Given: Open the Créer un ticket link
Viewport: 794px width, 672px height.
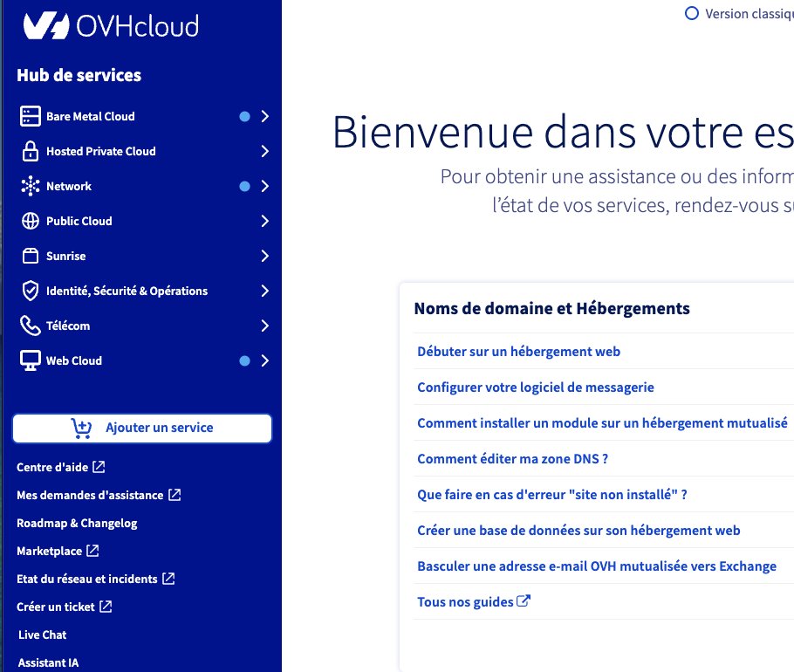Looking at the screenshot, I should [x=65, y=607].
